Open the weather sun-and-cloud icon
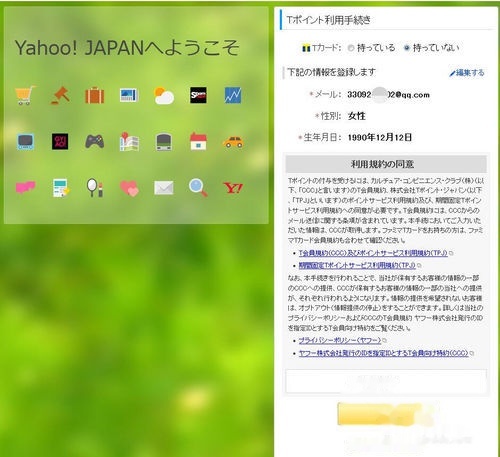500x457 pixels. click(x=164, y=96)
